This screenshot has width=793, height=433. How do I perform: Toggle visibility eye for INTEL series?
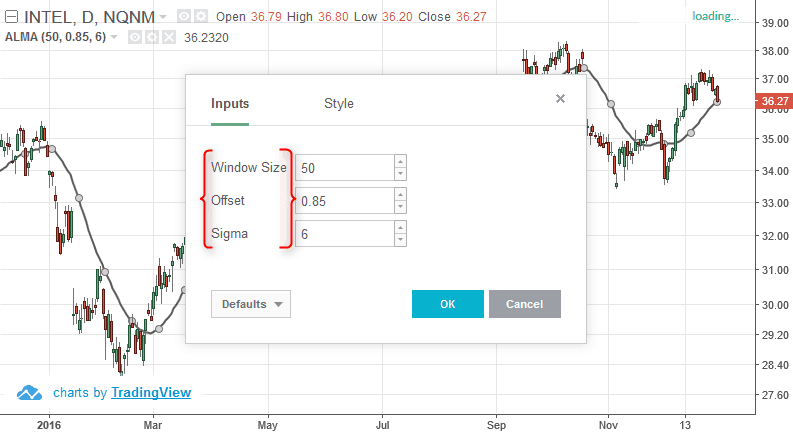coord(184,17)
